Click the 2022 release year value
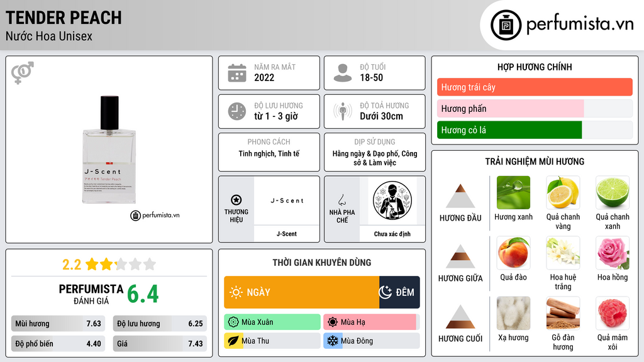 pyautogui.click(x=264, y=77)
